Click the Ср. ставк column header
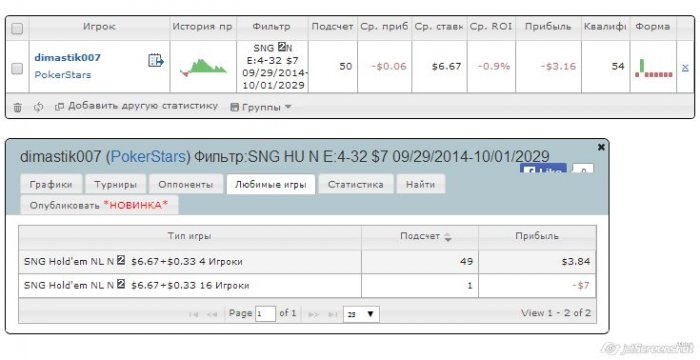700x360 pixels. click(x=439, y=27)
